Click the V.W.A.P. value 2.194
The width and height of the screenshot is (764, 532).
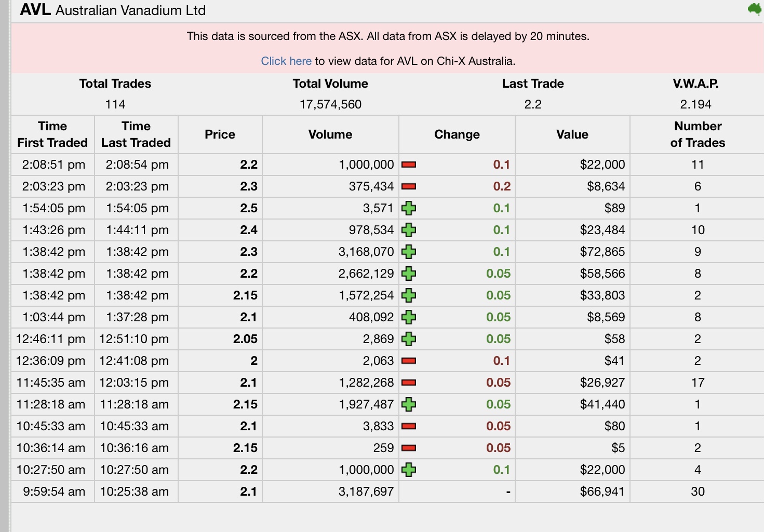click(x=696, y=104)
